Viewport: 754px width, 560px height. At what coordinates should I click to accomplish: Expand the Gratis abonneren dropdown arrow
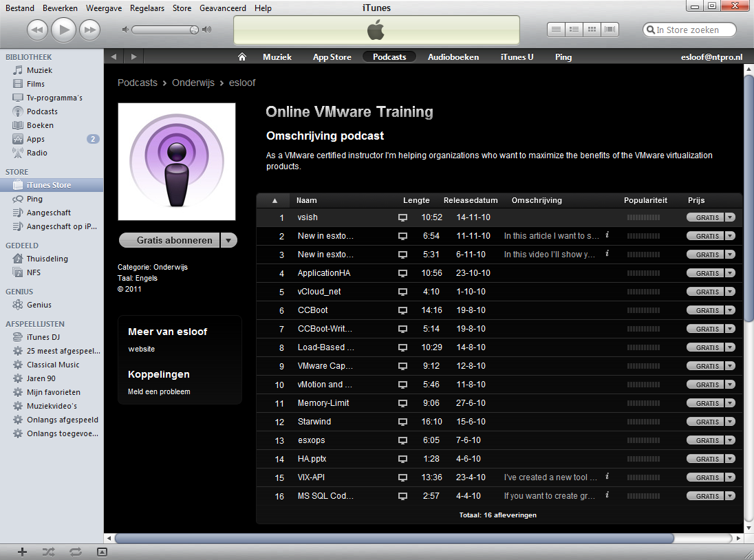[229, 240]
